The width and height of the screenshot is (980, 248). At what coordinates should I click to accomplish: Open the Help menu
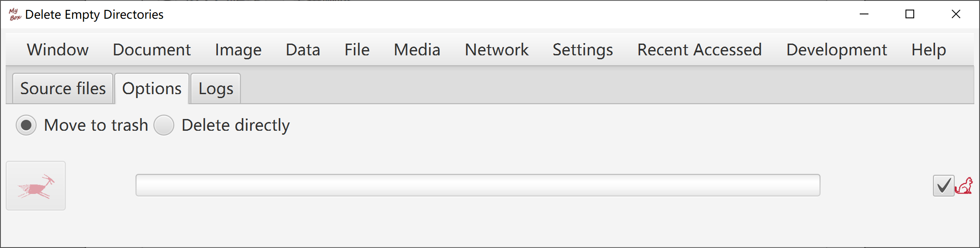pos(929,50)
